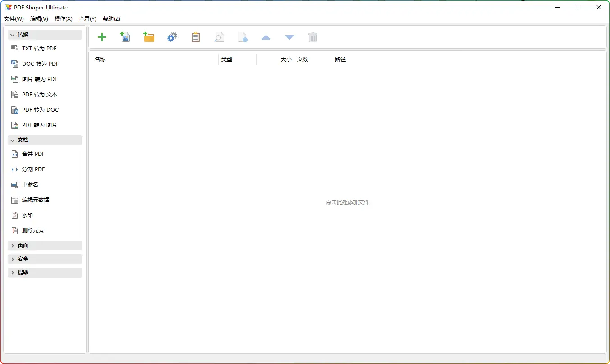The image size is (610, 364).
Task: Click the move down arrow icon
Action: (x=289, y=37)
